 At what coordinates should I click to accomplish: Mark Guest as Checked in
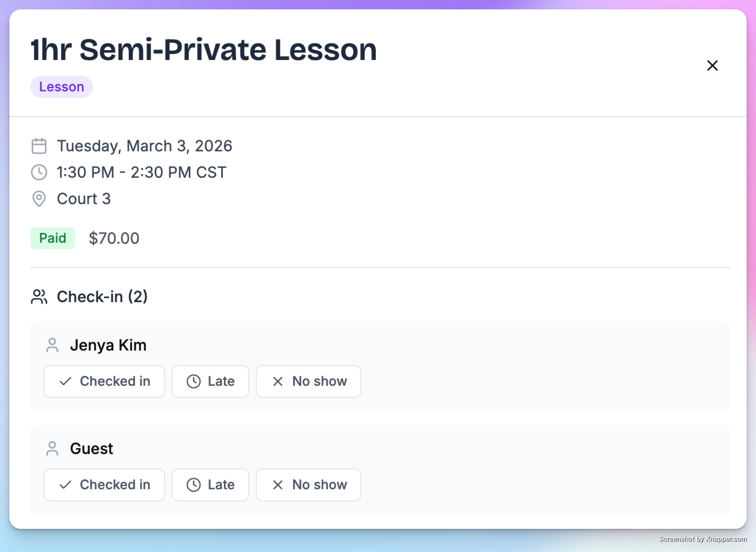(x=104, y=485)
